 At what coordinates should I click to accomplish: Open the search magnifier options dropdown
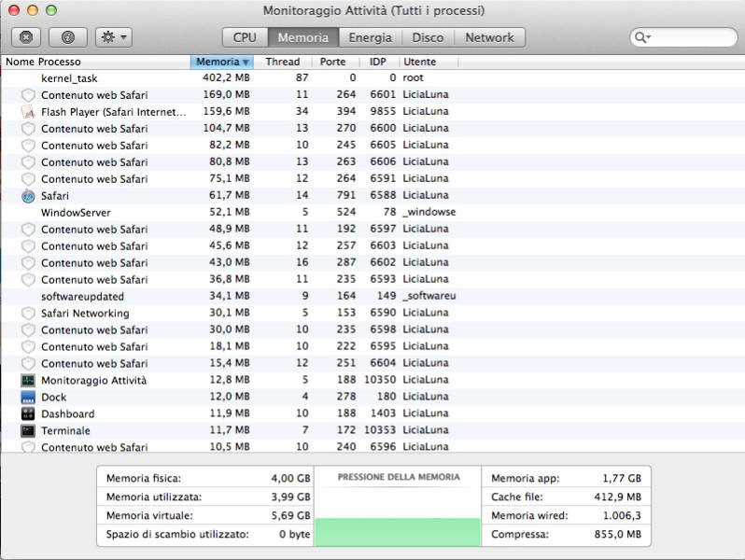[x=642, y=37]
